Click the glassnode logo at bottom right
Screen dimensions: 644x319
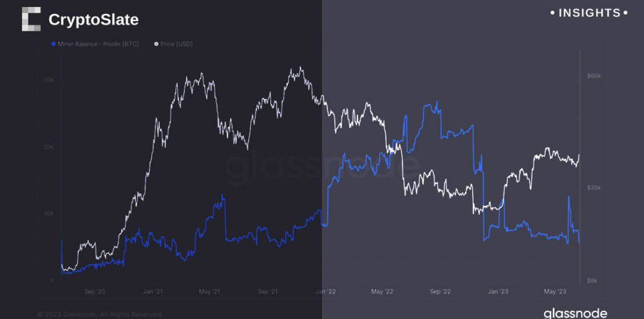tap(575, 313)
